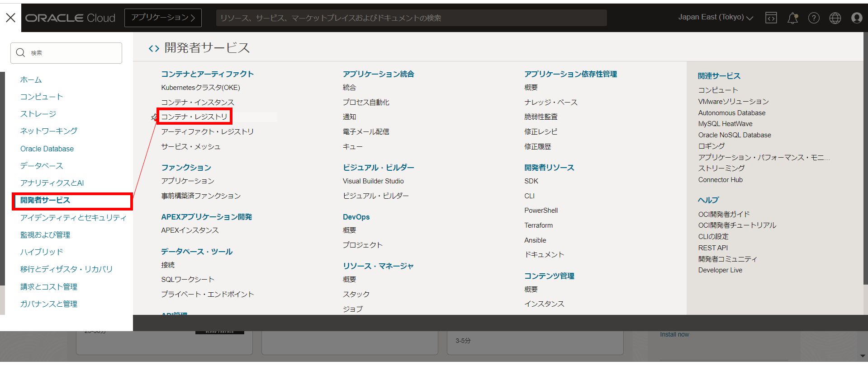Image resolution: width=868 pixels, height=365 pixels.
Task: Open プロジェクト under DevOps
Action: pyautogui.click(x=362, y=245)
